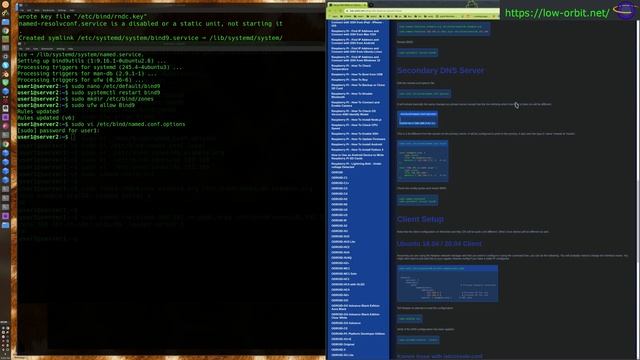Viewport: 640px width, 360px height.
Task: Open 'ODROID-GO Advance Black Edition Clear White' link
Action: click(355, 316)
